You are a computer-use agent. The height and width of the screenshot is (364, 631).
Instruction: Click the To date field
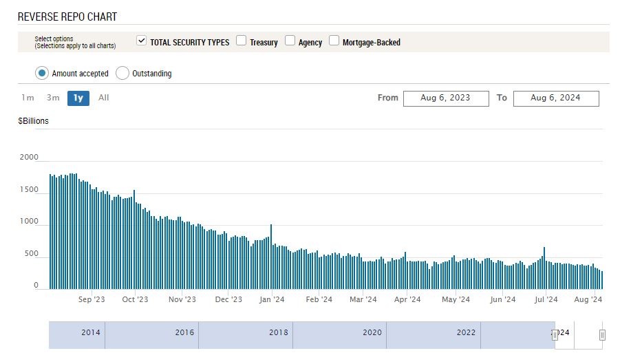(555, 98)
